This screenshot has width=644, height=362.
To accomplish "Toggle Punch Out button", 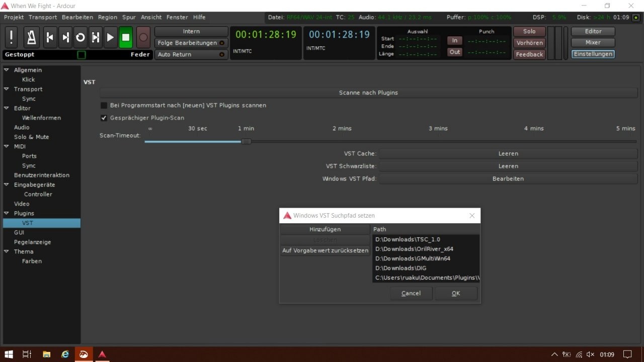I will [x=455, y=52].
